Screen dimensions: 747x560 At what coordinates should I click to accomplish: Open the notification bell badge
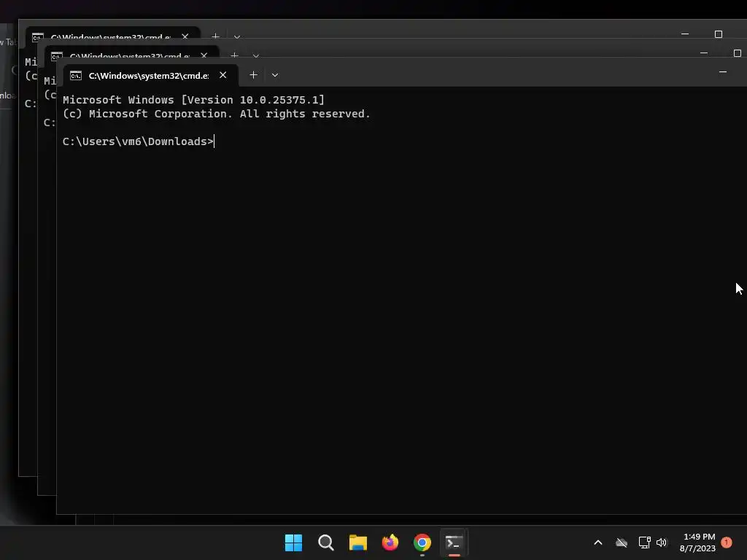[727, 542]
